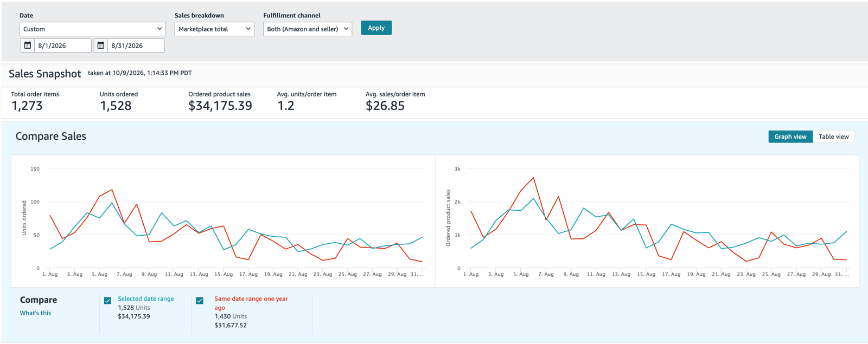Click the Sales Snapshot heading
The image size is (868, 344).
tap(45, 74)
